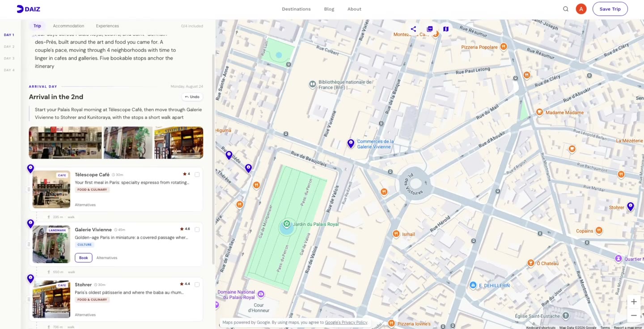The height and width of the screenshot is (329, 644).
Task: Click the E. DEHILLERIN shop marker
Action: coord(473,285)
